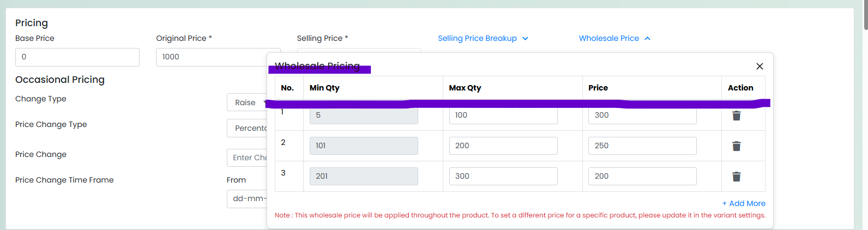The image size is (868, 230).
Task: Select row 3 price field showing 200
Action: click(x=642, y=176)
